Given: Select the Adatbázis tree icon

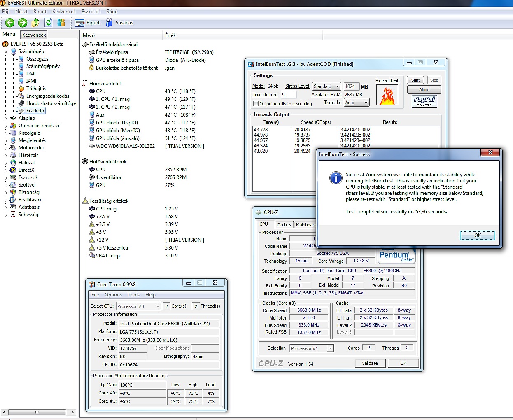Looking at the screenshot, I should coord(13,207).
